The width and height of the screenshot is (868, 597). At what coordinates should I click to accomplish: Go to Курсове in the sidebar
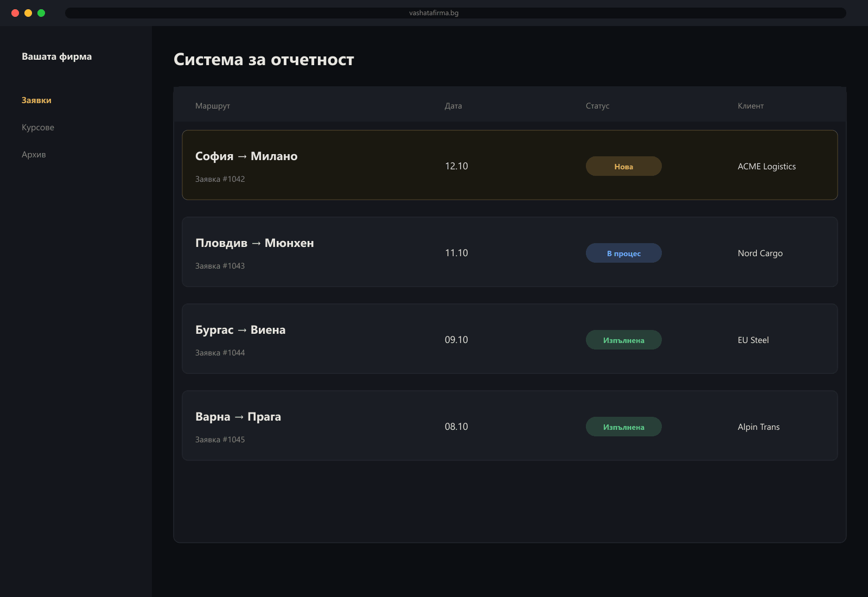pyautogui.click(x=38, y=128)
